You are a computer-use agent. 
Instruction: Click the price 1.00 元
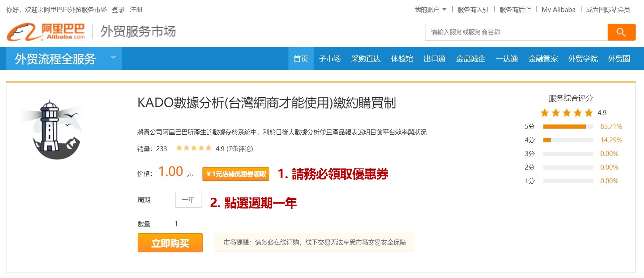176,172
